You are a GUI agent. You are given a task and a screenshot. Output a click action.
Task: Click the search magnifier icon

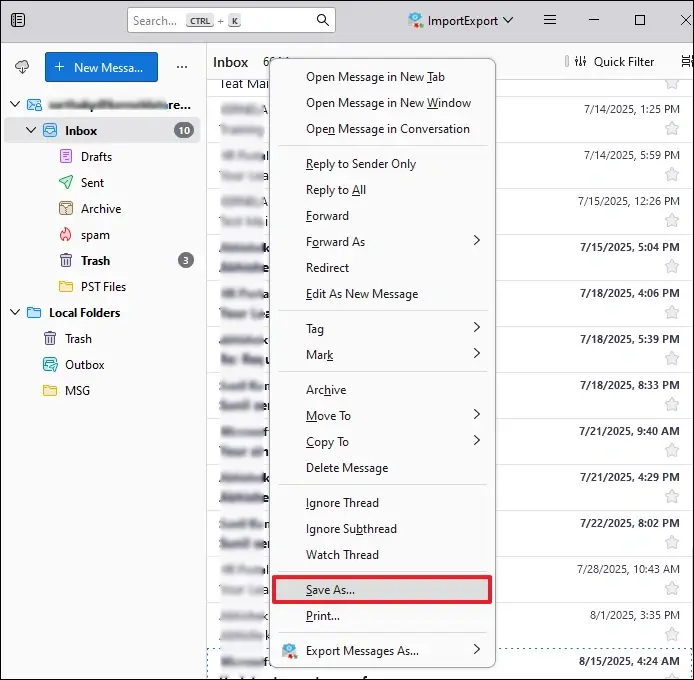click(323, 20)
